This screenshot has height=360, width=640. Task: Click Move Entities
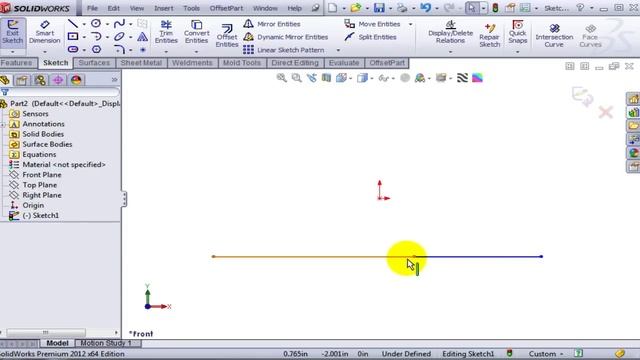(x=372, y=24)
